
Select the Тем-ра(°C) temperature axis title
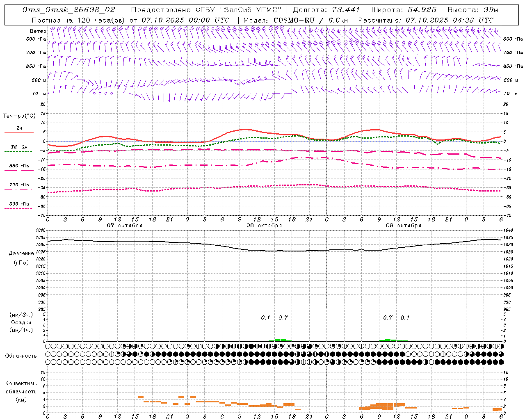pyautogui.click(x=19, y=116)
